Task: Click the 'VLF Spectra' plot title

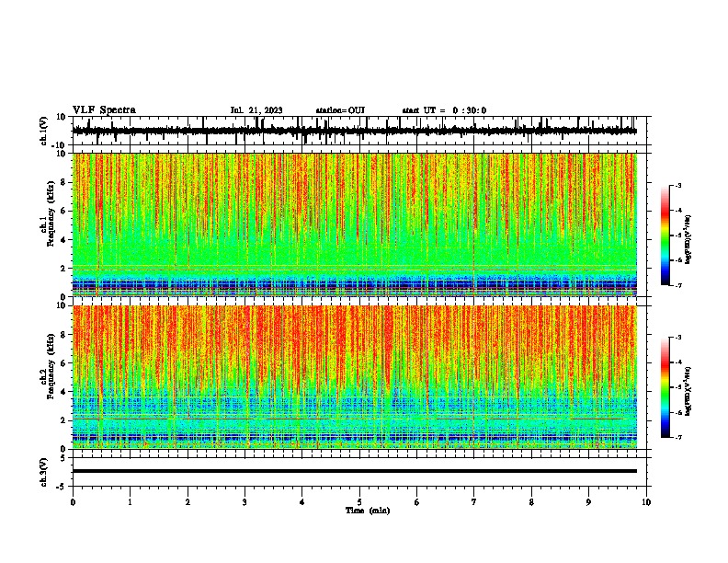Action: (104, 110)
